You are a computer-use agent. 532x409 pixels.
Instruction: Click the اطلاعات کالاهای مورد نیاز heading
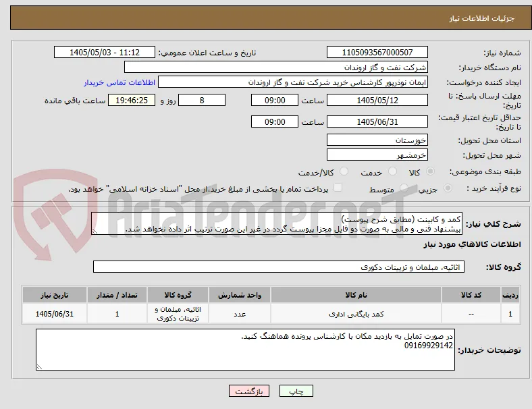pyautogui.click(x=472, y=244)
